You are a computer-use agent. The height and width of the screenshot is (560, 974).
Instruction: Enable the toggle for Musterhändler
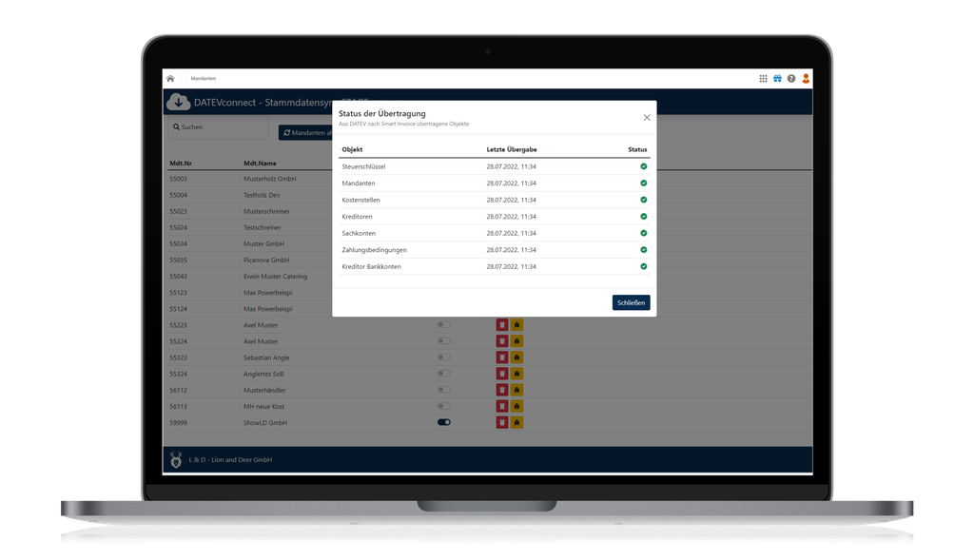pyautogui.click(x=444, y=390)
